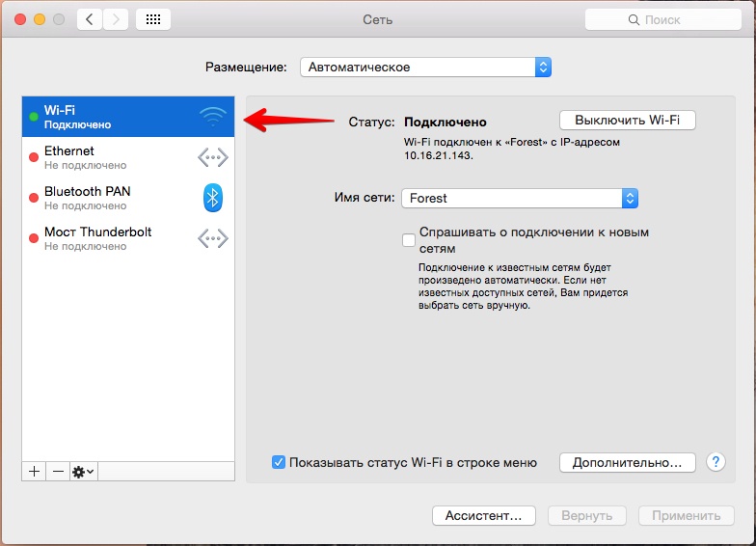
Task: Click the Ethernet arrows icon
Action: pos(212,157)
